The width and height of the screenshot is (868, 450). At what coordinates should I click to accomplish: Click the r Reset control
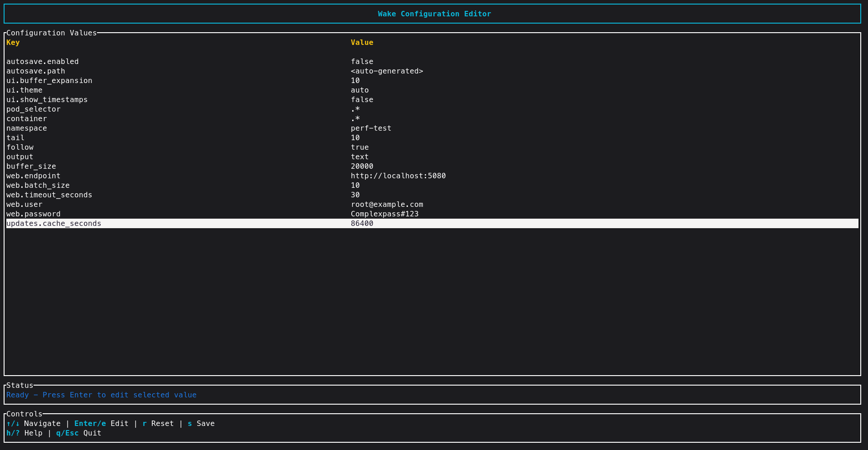click(158, 424)
